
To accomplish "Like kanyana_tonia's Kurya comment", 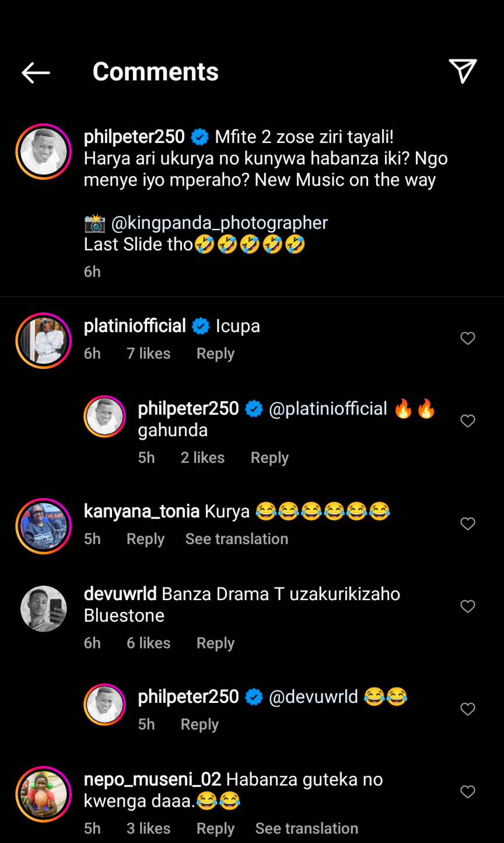I will [468, 524].
